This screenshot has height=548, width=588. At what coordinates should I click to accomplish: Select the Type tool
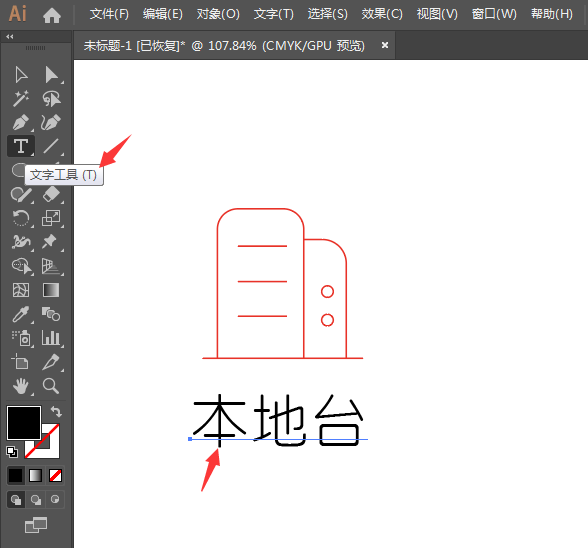(21, 146)
